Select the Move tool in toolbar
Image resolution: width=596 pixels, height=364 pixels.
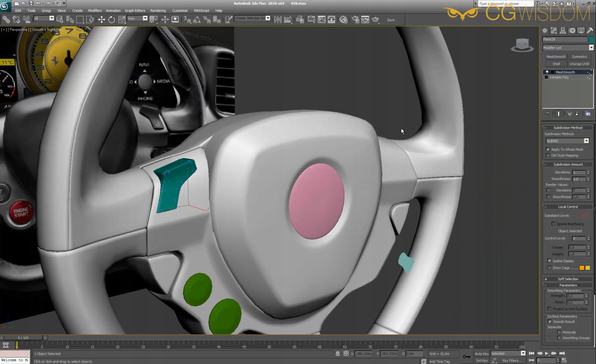102,20
